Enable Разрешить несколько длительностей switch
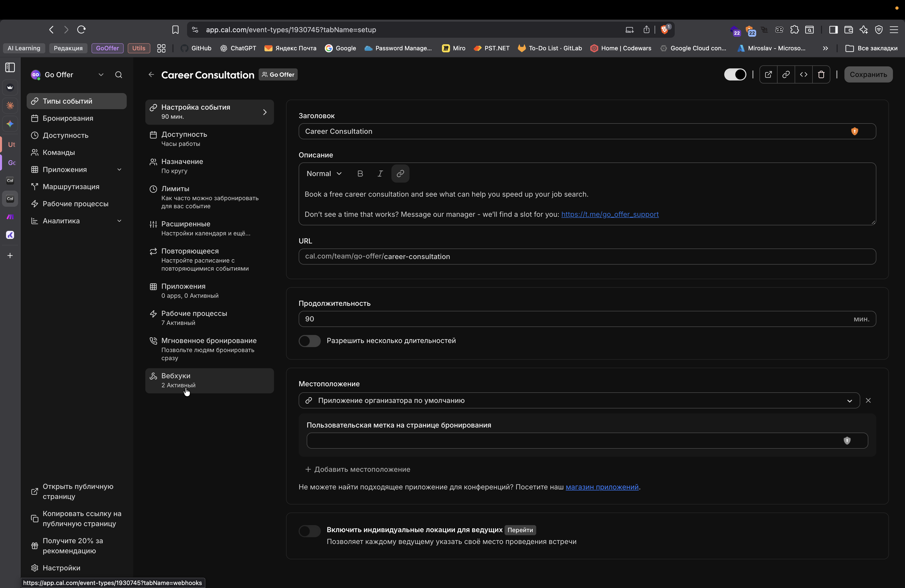 click(309, 341)
